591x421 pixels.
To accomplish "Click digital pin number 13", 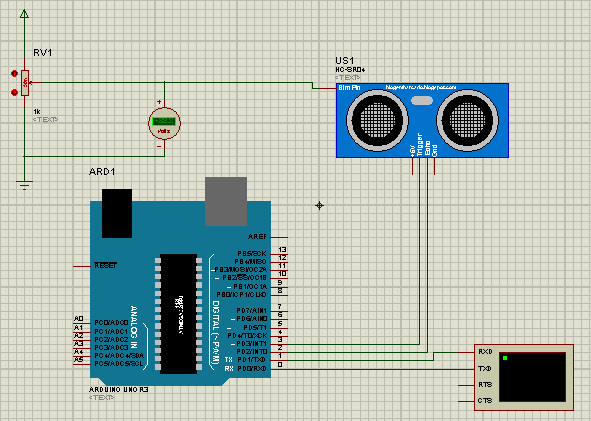I will [282, 250].
